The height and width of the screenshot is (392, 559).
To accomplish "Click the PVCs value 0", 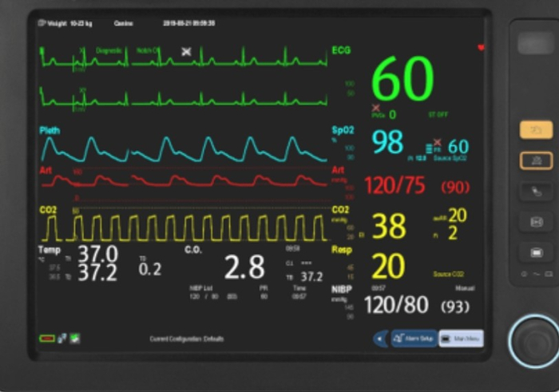I will pos(393,115).
